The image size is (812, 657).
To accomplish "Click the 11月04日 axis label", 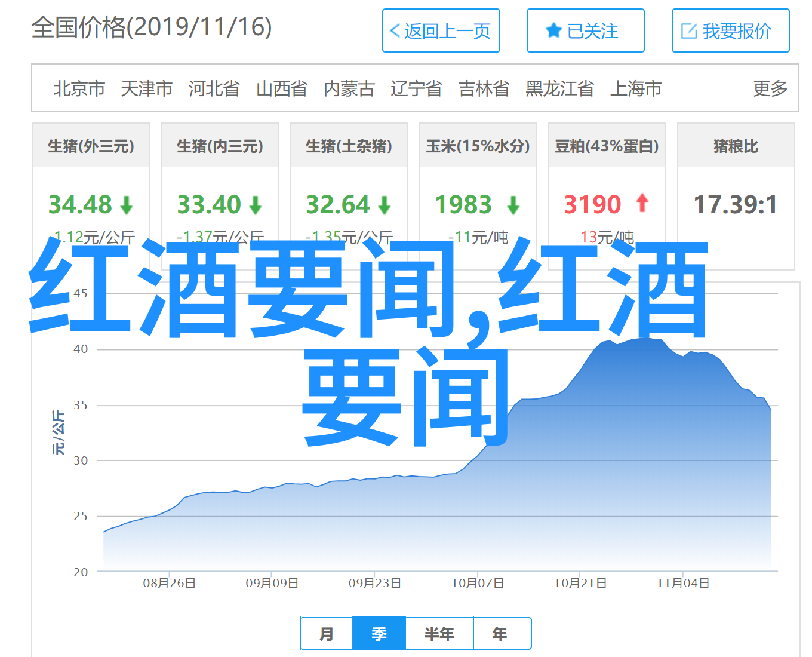I will [683, 584].
